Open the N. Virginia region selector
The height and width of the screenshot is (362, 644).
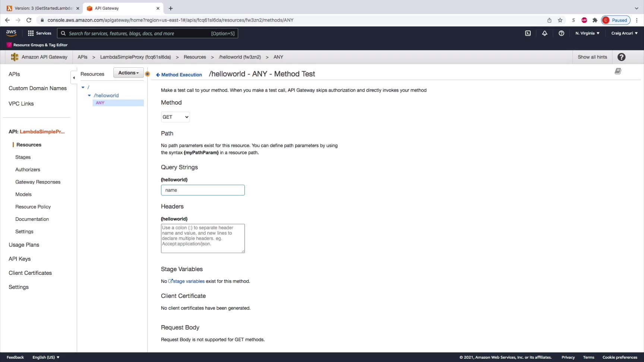pos(587,33)
